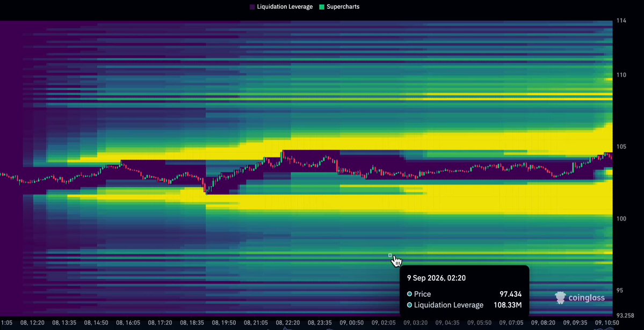Click the Price indicator dot in tooltip
The width and height of the screenshot is (644, 330).
pyautogui.click(x=409, y=294)
